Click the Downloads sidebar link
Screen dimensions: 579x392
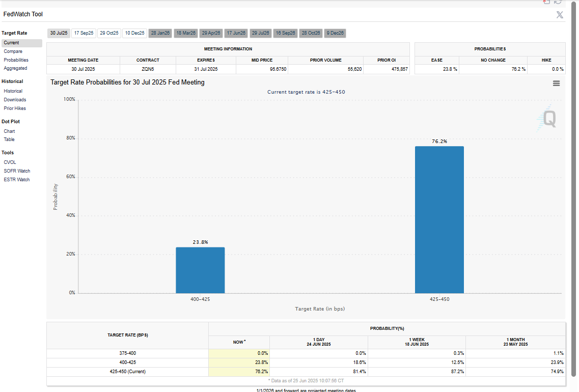[15, 100]
